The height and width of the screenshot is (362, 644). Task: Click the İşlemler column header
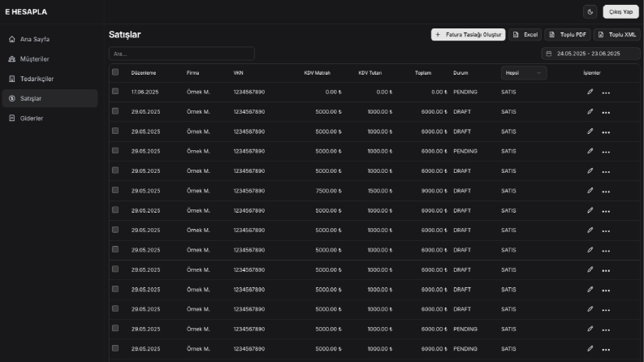click(592, 73)
